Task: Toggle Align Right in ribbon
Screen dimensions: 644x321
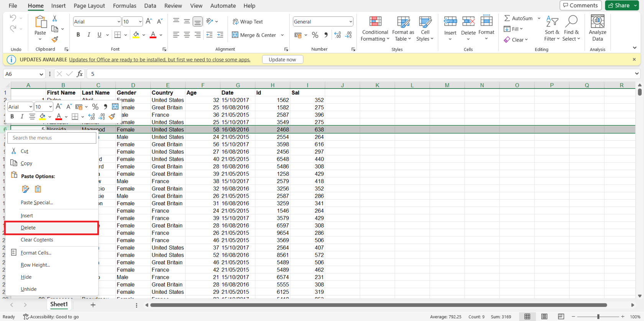Action: (197, 35)
